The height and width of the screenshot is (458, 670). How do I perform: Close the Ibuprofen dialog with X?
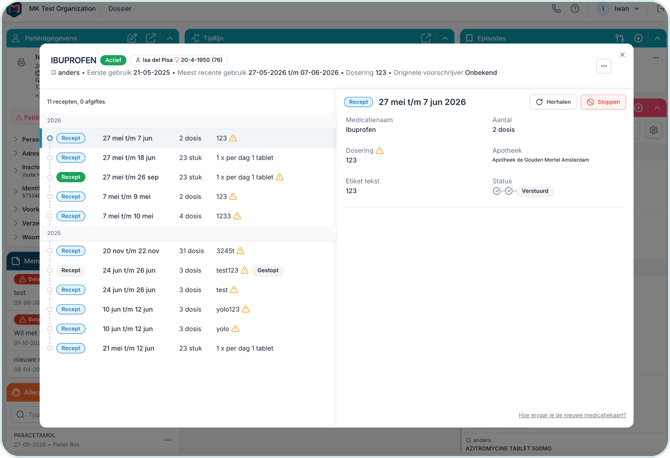click(x=622, y=55)
